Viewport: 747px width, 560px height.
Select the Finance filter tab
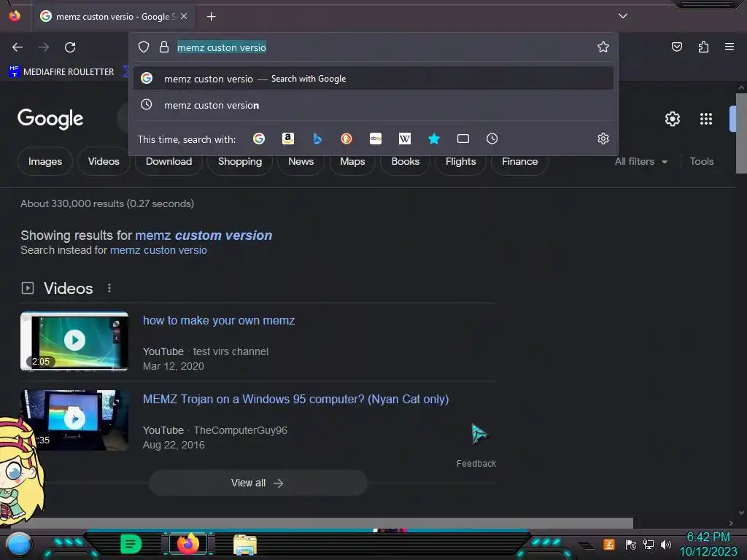coord(519,161)
